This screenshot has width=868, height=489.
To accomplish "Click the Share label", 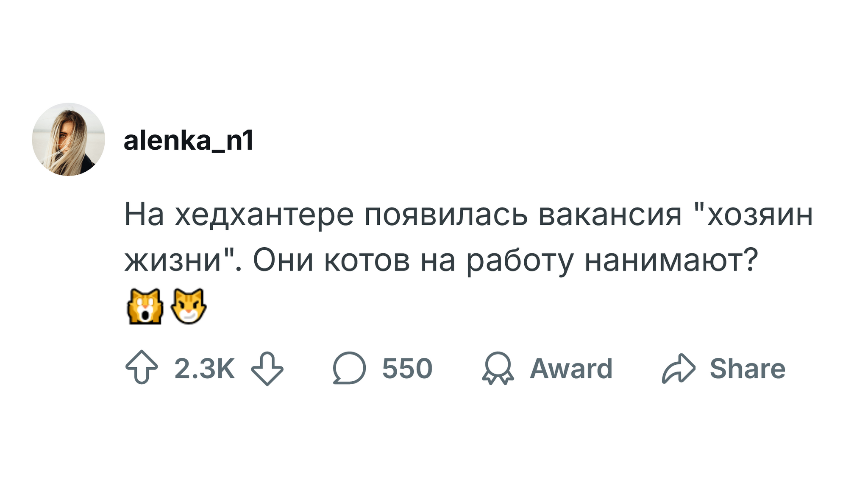I will pyautogui.click(x=747, y=368).
